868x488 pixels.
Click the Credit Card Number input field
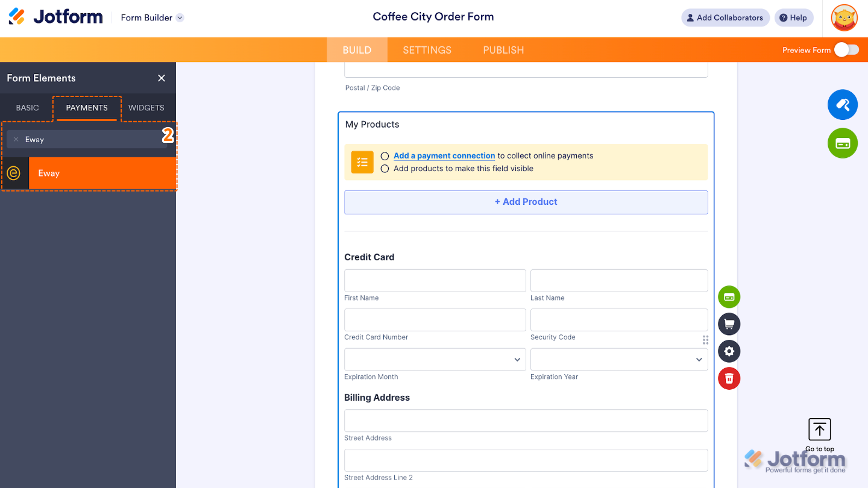tap(435, 320)
